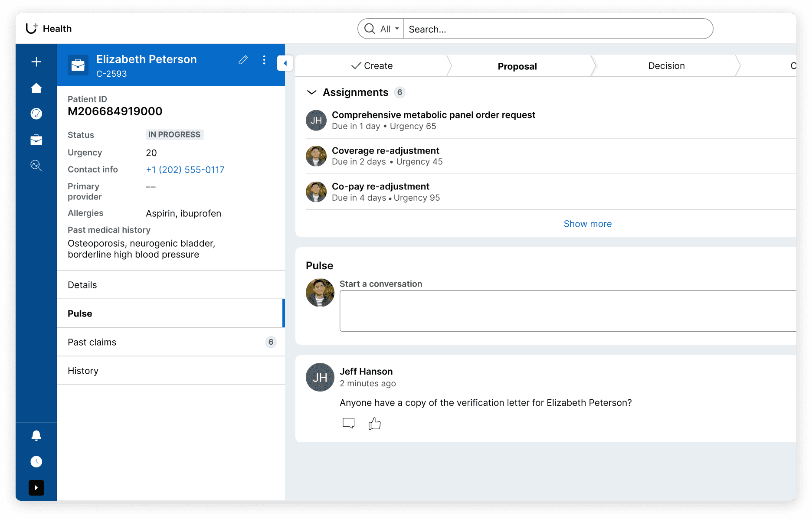Go to Home via sidebar house icon
The width and height of the screenshot is (812, 519).
coord(36,88)
